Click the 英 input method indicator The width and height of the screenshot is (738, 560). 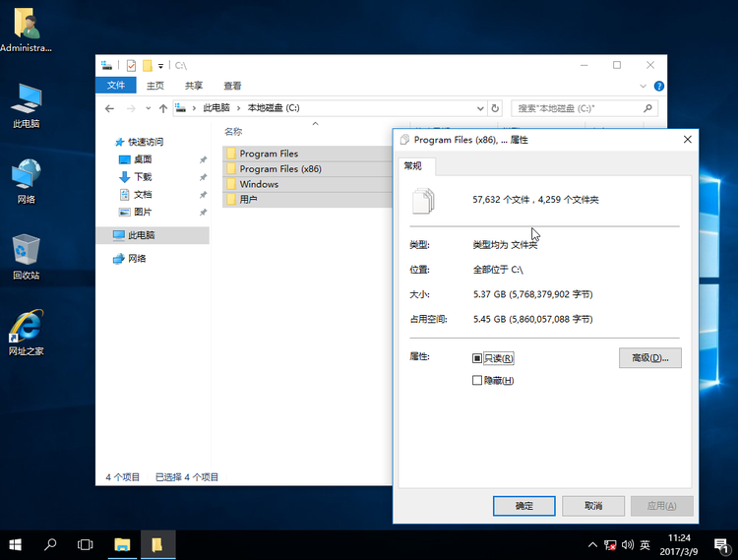[x=645, y=545]
